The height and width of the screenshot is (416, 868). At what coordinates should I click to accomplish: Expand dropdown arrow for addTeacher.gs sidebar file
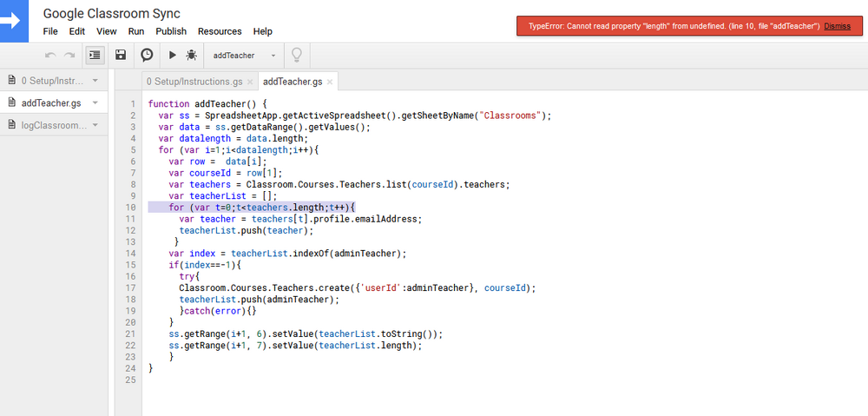click(95, 103)
